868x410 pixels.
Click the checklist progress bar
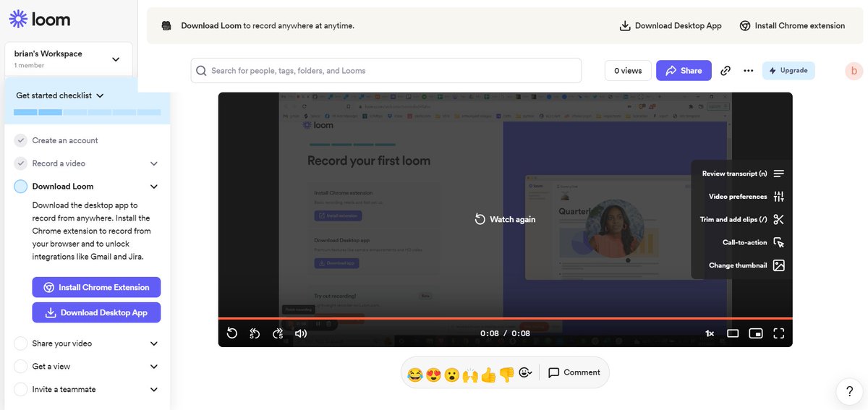(x=88, y=112)
